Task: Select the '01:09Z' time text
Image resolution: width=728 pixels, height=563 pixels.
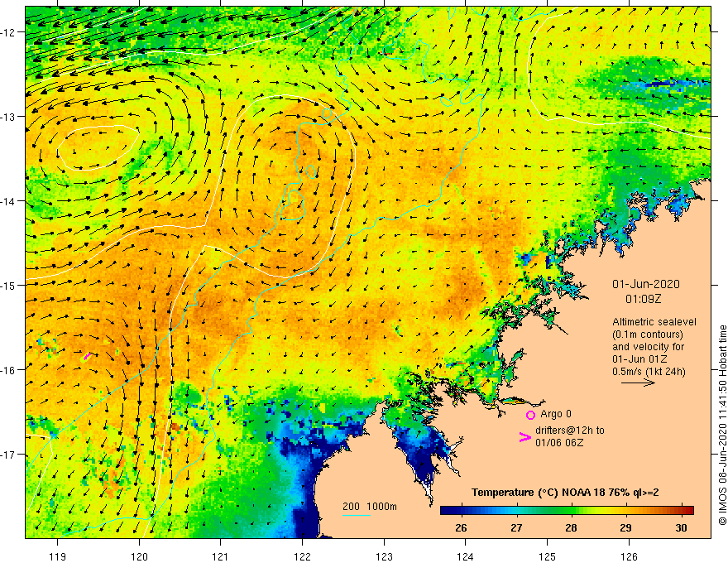Action: click(x=643, y=299)
